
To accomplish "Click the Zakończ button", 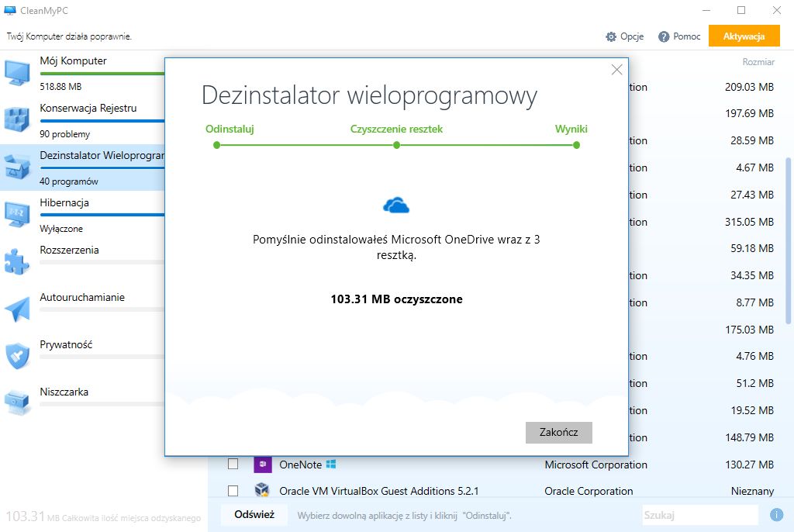I will click(558, 432).
